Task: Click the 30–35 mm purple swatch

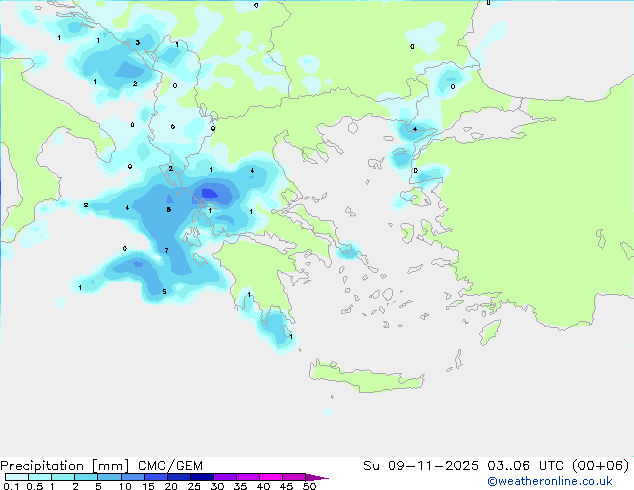Action: 225,477
